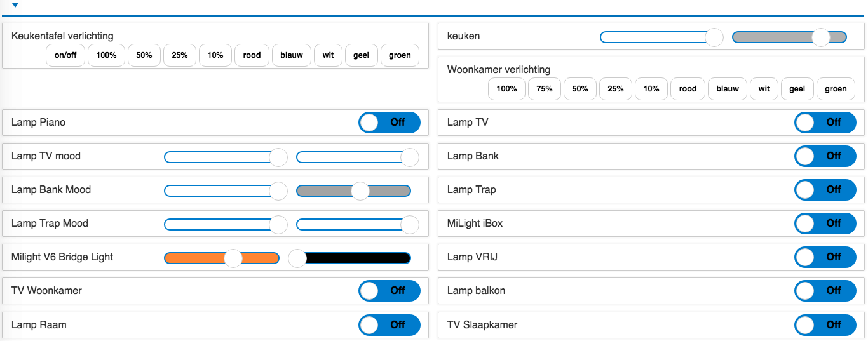Screen dimensions: 868x341
Task: Set Woonkamer verlichting to 75%
Action: [x=544, y=89]
